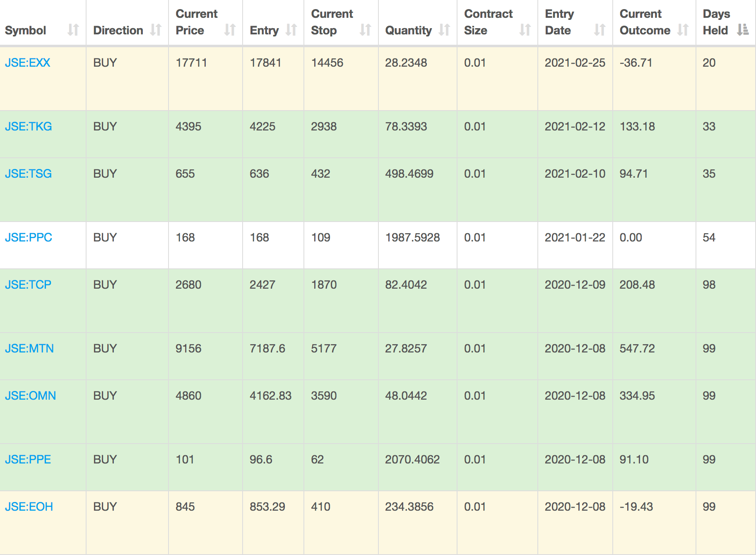Click the 2020-12-09 entry date
This screenshot has width=756, height=555.
(575, 285)
